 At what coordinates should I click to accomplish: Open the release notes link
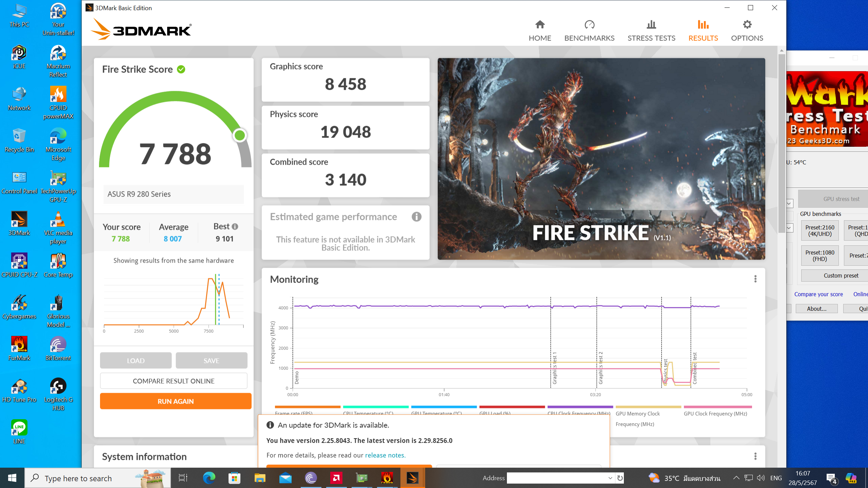click(385, 455)
